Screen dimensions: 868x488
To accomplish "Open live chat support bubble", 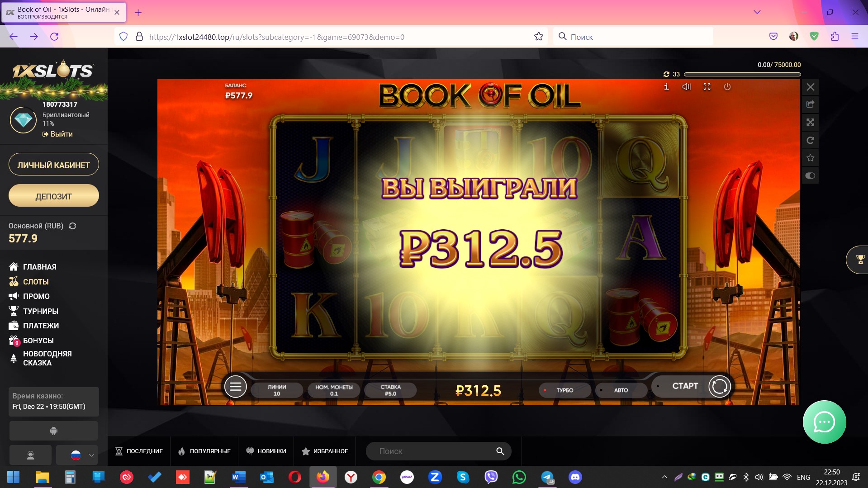I will pos(824,422).
